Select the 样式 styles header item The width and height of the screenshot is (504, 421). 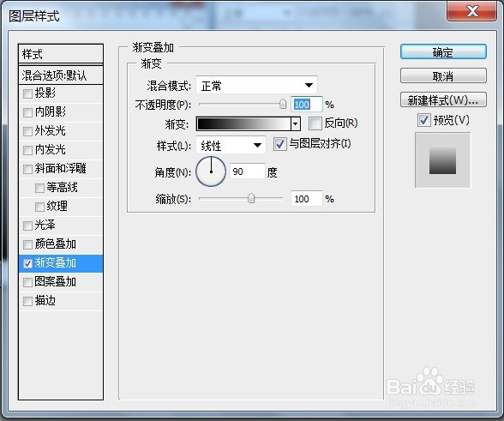(x=61, y=54)
